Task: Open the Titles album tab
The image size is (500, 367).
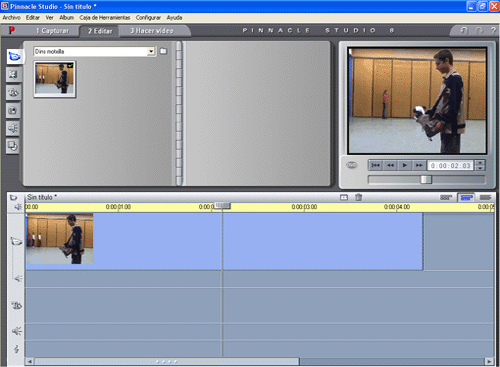Action: point(13,92)
